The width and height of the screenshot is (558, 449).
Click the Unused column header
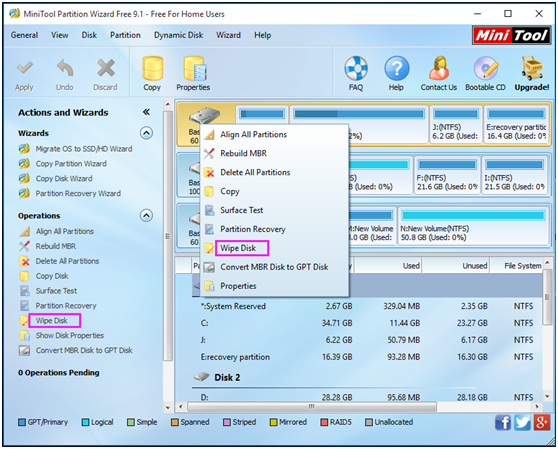coord(456,266)
